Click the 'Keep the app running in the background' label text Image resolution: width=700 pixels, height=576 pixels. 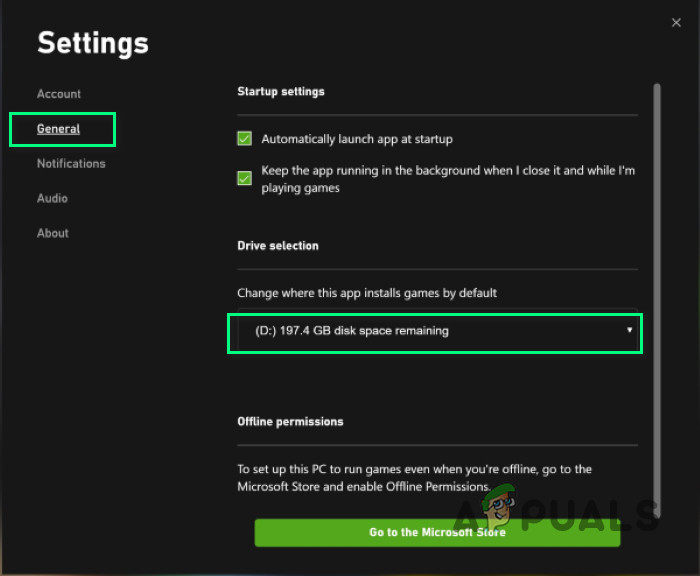[x=447, y=179]
